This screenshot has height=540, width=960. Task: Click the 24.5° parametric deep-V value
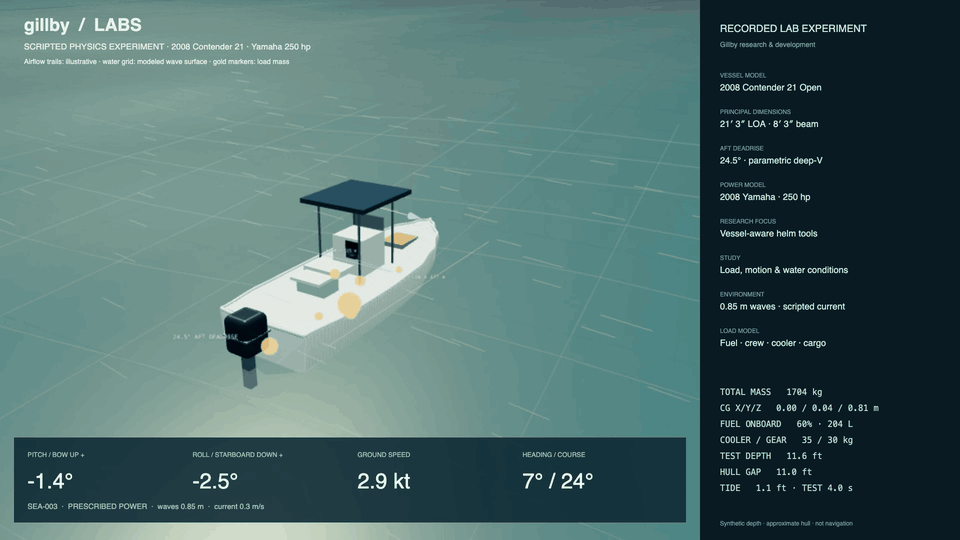coord(771,160)
